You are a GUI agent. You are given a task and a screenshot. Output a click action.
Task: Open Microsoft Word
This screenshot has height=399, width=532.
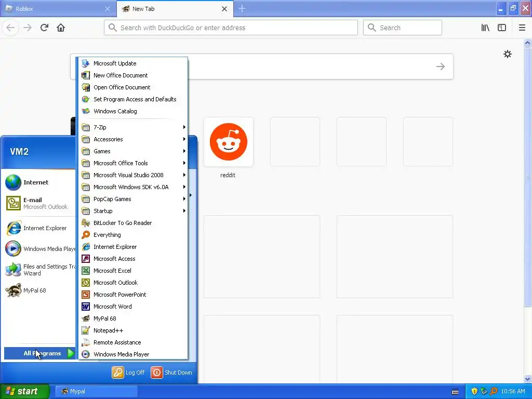click(x=133, y=307)
